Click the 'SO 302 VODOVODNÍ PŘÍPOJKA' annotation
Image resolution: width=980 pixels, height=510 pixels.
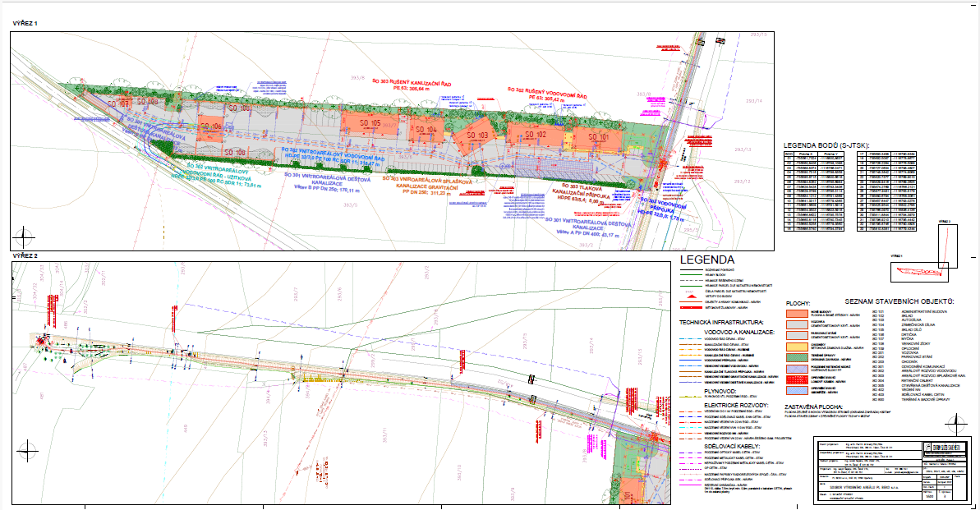click(664, 208)
